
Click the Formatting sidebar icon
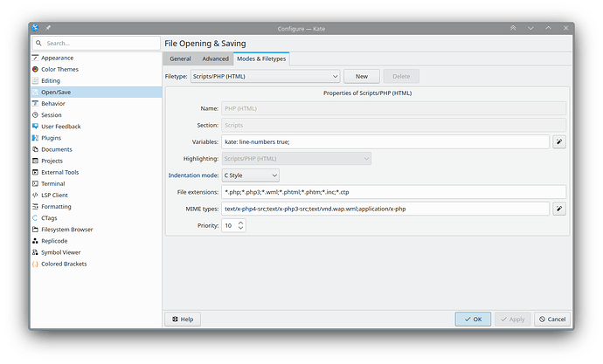pyautogui.click(x=35, y=207)
